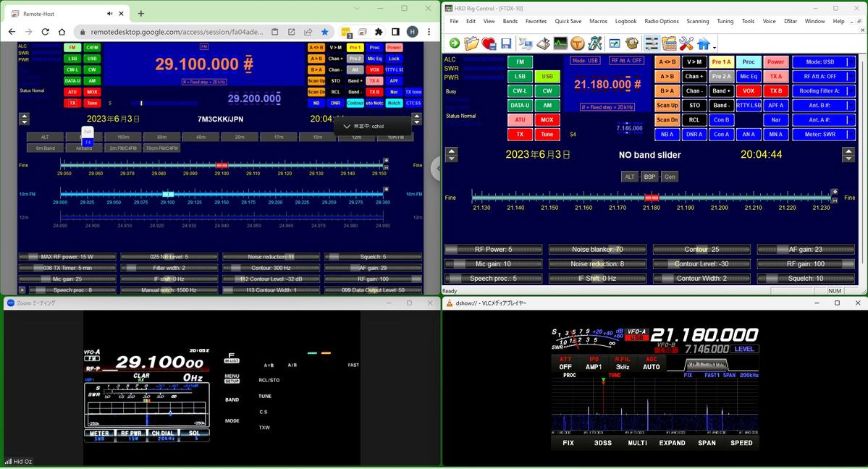The height and width of the screenshot is (469, 868).
Task: Collapse the speaker overlay chevron in Remote-Host
Action: pyautogui.click(x=347, y=126)
